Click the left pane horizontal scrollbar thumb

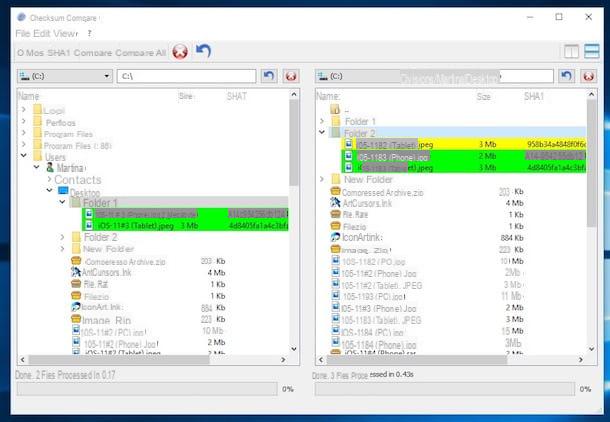(119, 360)
